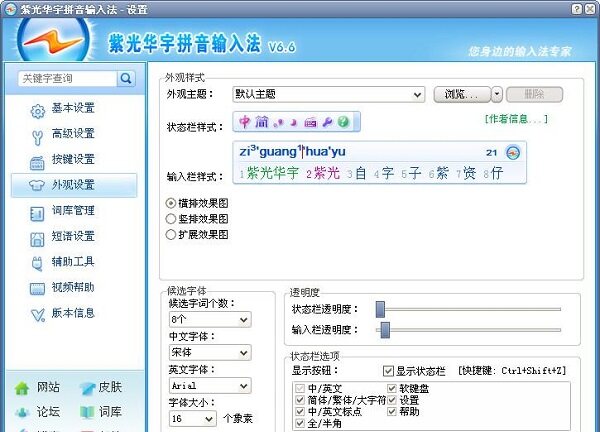Click the 状态栏透明度 slider handle

[380, 309]
